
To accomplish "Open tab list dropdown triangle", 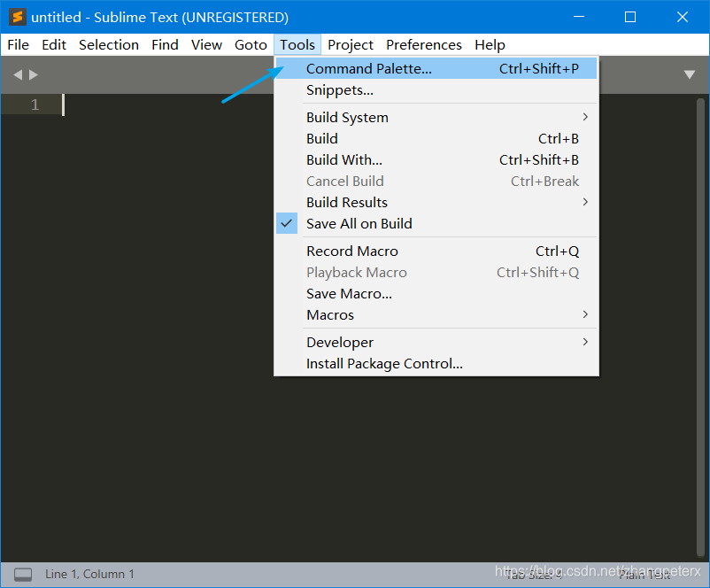I will tap(689, 74).
